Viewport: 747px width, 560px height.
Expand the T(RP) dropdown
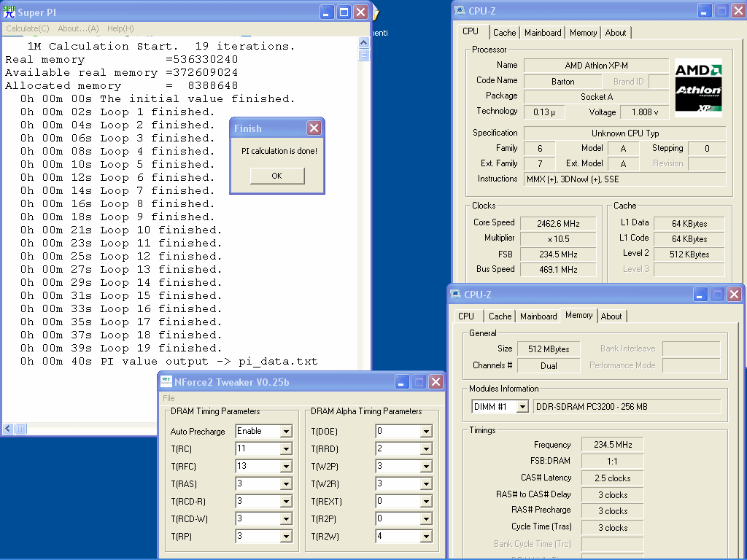(x=286, y=537)
